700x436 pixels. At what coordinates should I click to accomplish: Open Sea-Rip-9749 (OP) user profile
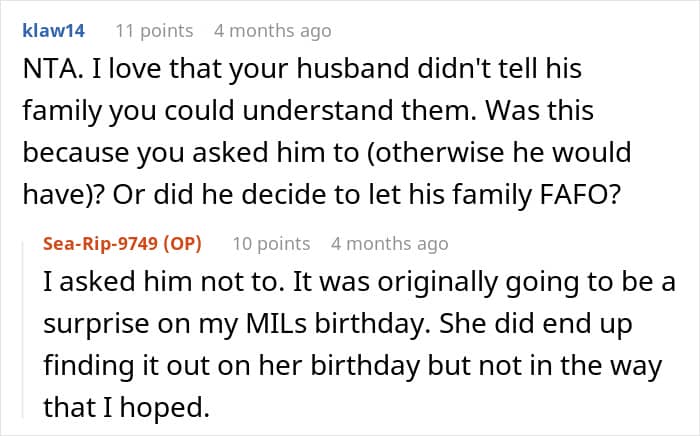(122, 244)
